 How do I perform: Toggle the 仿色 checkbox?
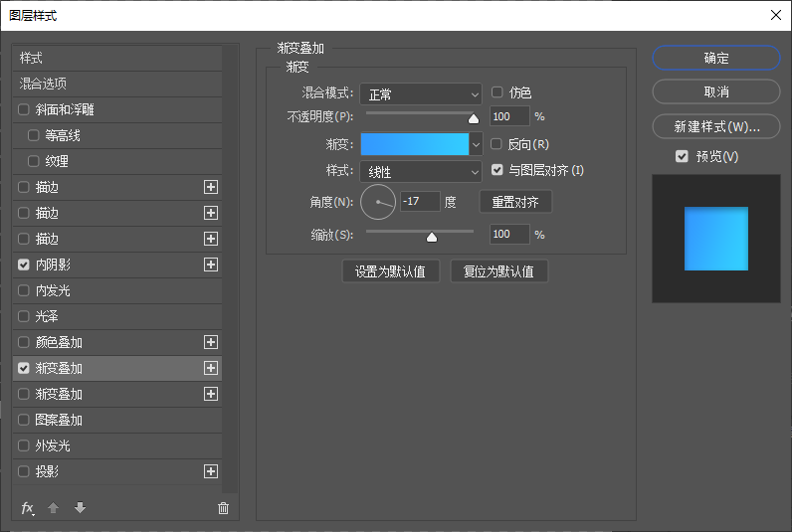point(497,92)
